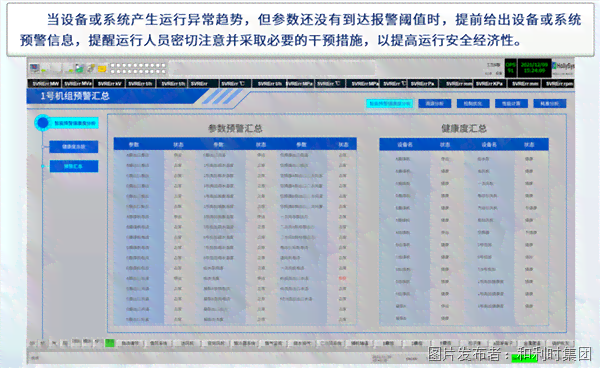The width and height of the screenshot is (600, 368).
Task: Open the 预警汇总 button in left sidebar
Action: (x=73, y=166)
